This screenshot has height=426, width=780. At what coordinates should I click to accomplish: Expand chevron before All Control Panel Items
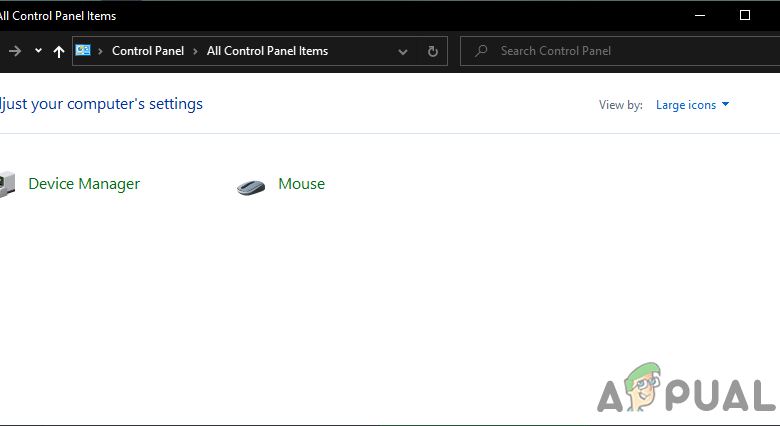[196, 51]
